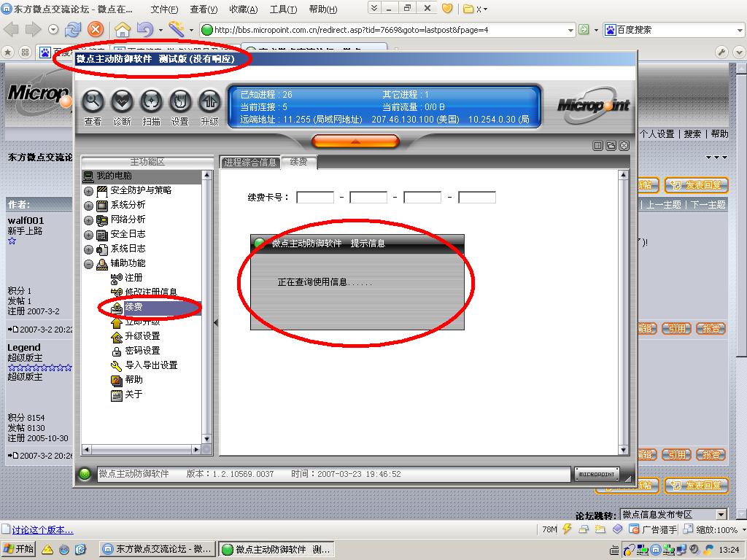Click the green status icon in Micropoint's status bar
Screen dimensions: 747x560
click(85, 474)
